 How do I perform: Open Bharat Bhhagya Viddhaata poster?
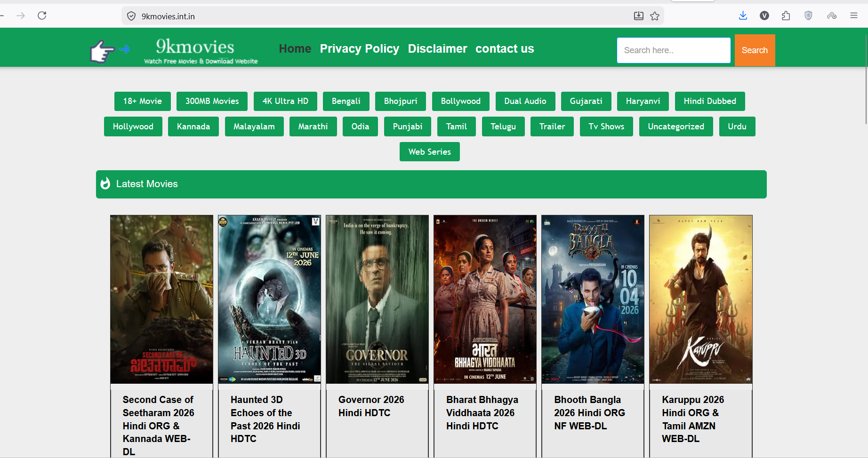click(x=485, y=300)
